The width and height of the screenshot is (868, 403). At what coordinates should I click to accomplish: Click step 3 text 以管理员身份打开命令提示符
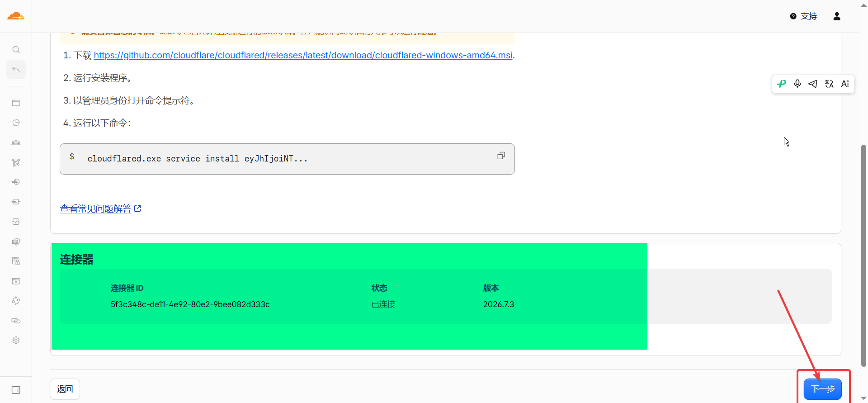(x=134, y=100)
